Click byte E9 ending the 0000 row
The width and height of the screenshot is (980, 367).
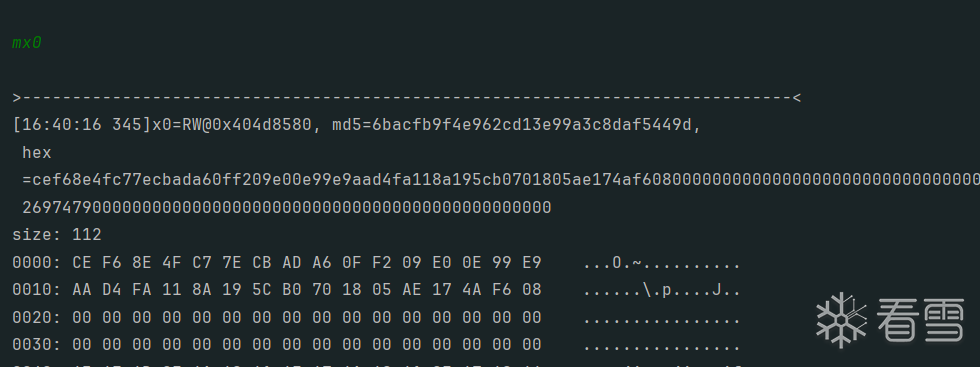tap(532, 263)
